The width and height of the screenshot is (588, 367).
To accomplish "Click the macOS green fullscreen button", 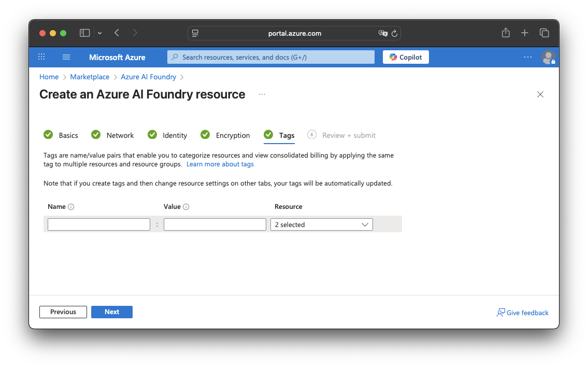I will (x=63, y=33).
